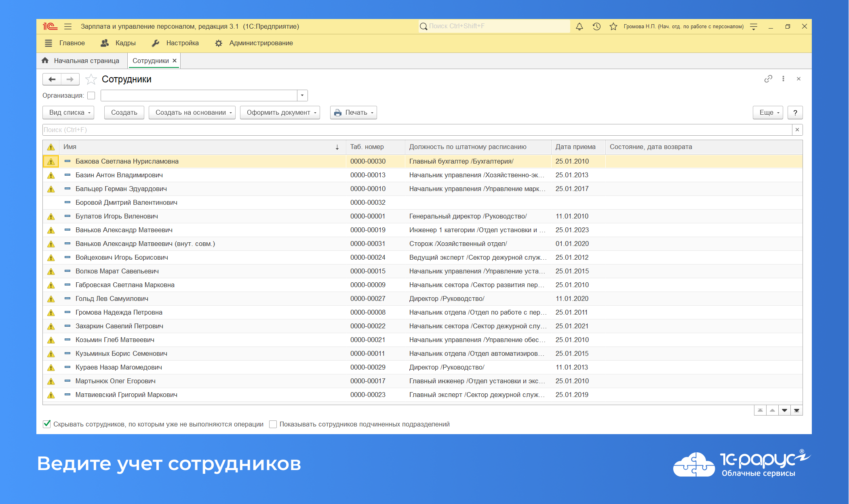This screenshot has width=849, height=504.
Task: Open the Еще dropdown menu
Action: pos(767,112)
